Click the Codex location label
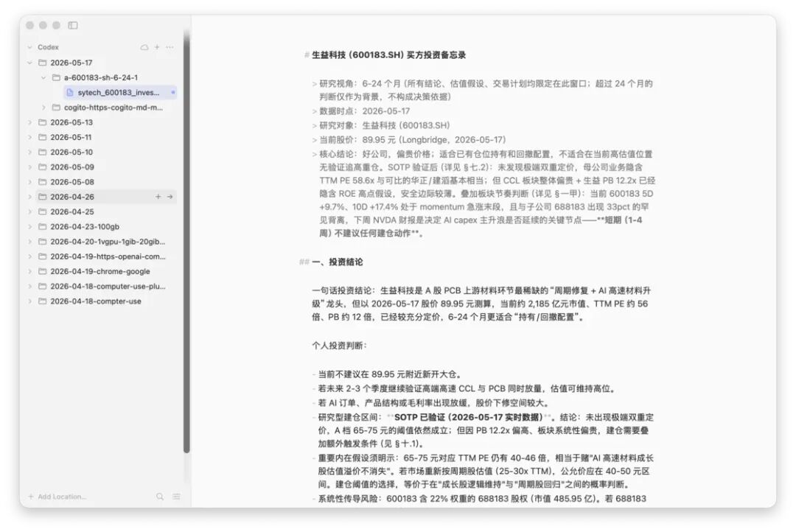This screenshot has height=532, width=796. [x=48, y=47]
